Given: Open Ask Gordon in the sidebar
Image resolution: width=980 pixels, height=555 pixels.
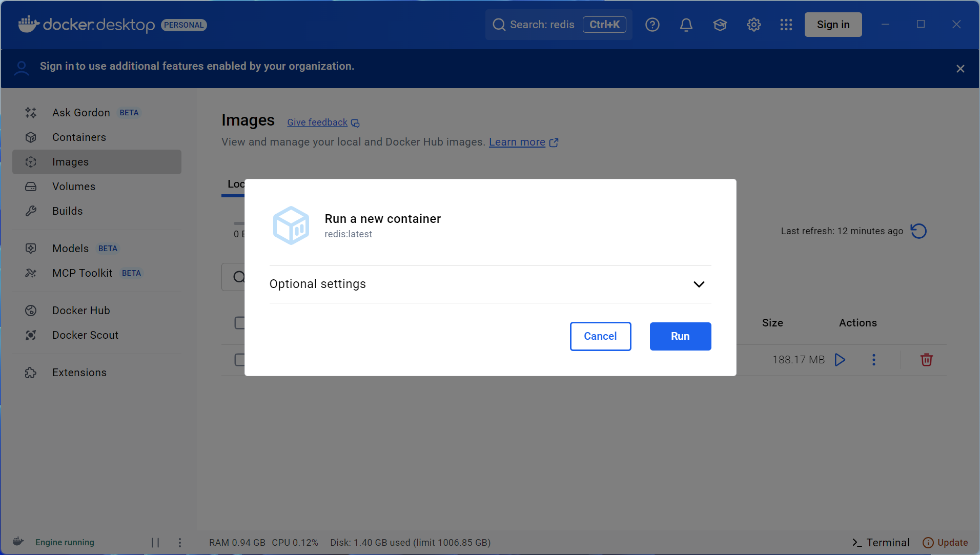Looking at the screenshot, I should (x=97, y=113).
